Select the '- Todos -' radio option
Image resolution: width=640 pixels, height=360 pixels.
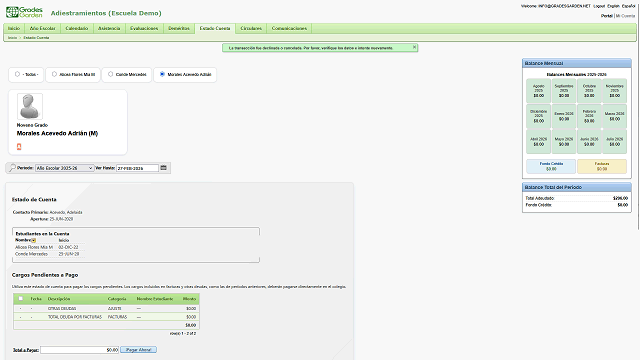point(17,74)
